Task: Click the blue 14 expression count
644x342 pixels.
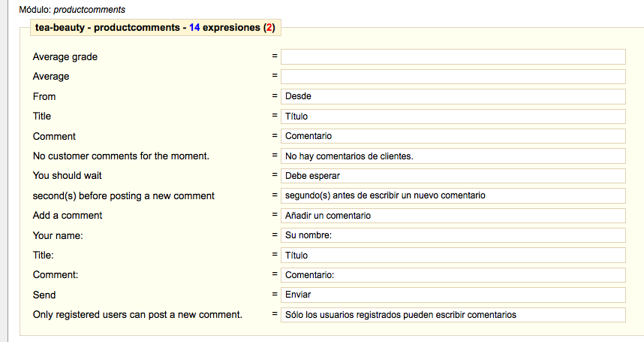Action: click(194, 28)
